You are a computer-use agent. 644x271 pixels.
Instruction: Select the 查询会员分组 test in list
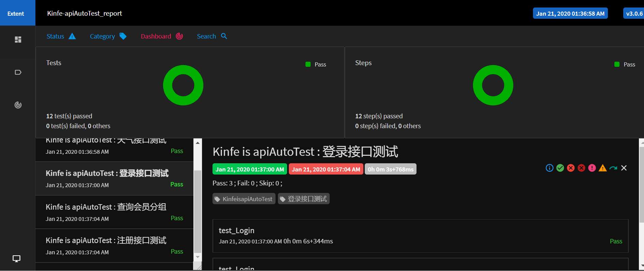pyautogui.click(x=114, y=212)
